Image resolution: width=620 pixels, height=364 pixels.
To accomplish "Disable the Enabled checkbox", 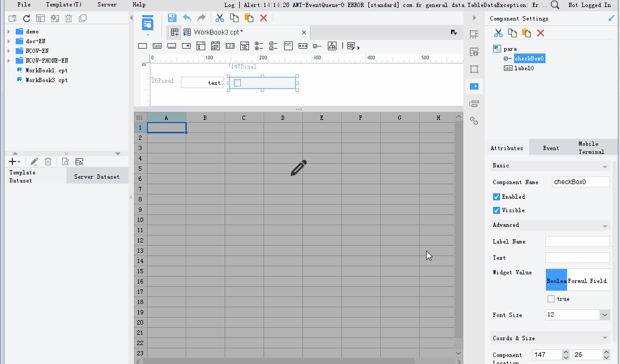I will tap(496, 197).
